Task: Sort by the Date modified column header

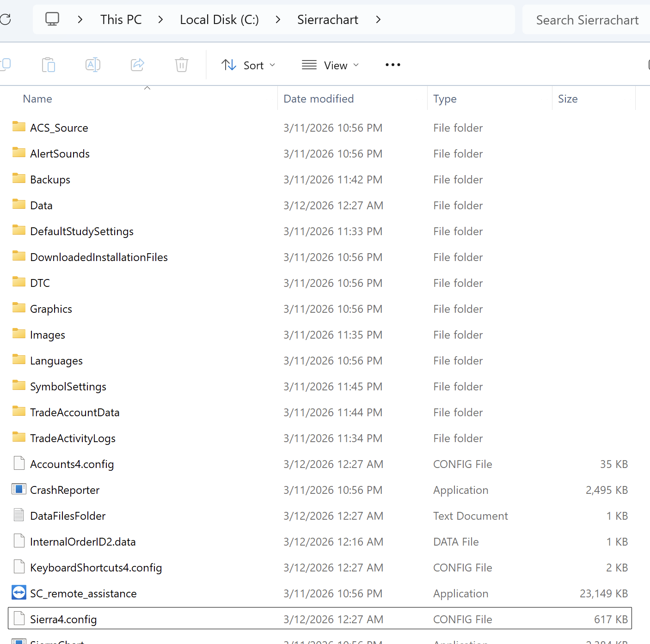Action: pyautogui.click(x=319, y=99)
